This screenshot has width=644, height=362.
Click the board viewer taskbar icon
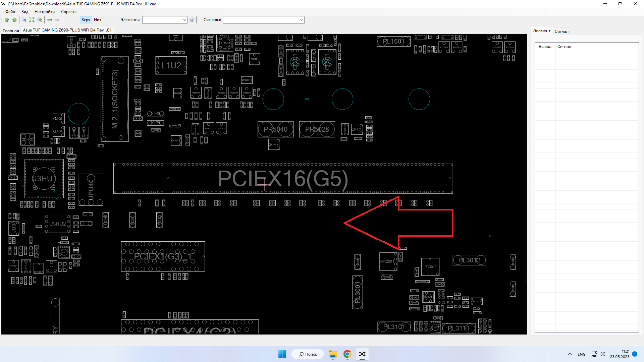[x=362, y=354]
